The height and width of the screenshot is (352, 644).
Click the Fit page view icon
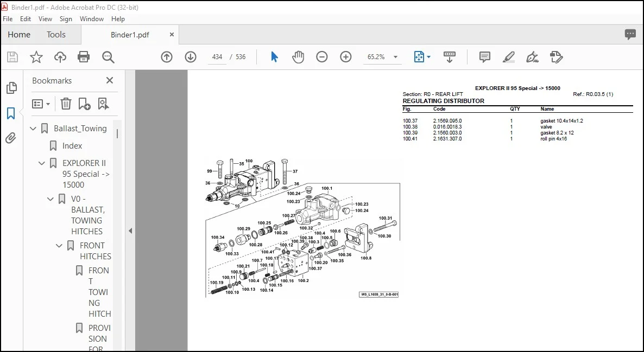[x=419, y=57]
